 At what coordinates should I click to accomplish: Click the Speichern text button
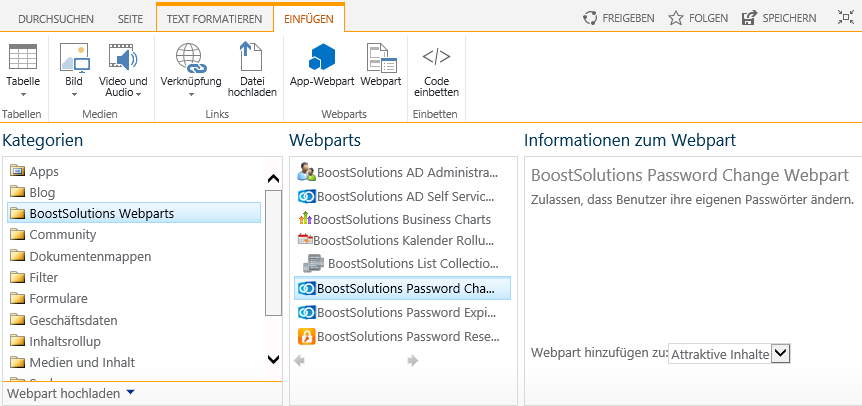789,18
